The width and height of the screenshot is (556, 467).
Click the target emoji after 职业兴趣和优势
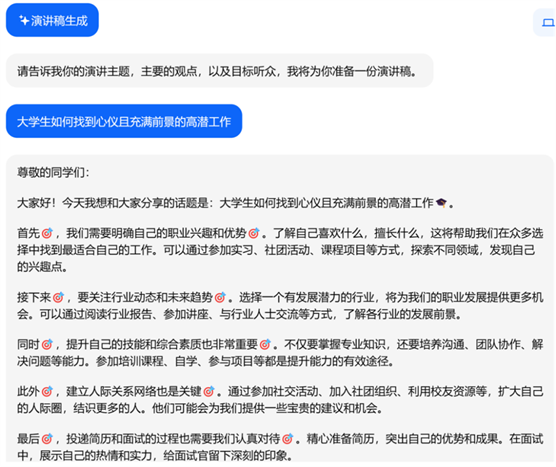(254, 233)
